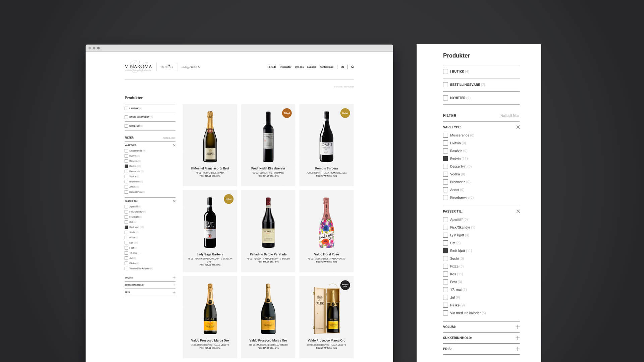Click the Vinaroma logo in header
The width and height of the screenshot is (644, 362).
tap(138, 67)
